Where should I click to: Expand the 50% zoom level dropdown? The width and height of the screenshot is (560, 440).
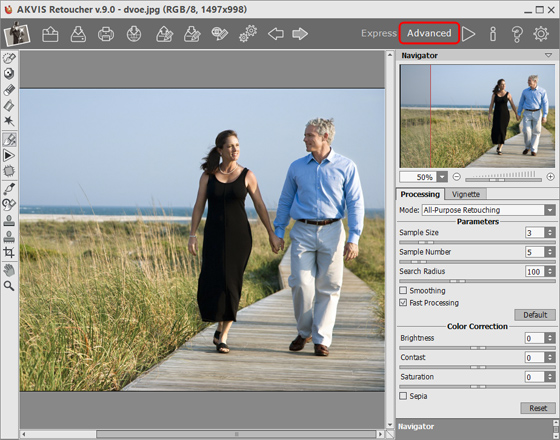coord(442,177)
